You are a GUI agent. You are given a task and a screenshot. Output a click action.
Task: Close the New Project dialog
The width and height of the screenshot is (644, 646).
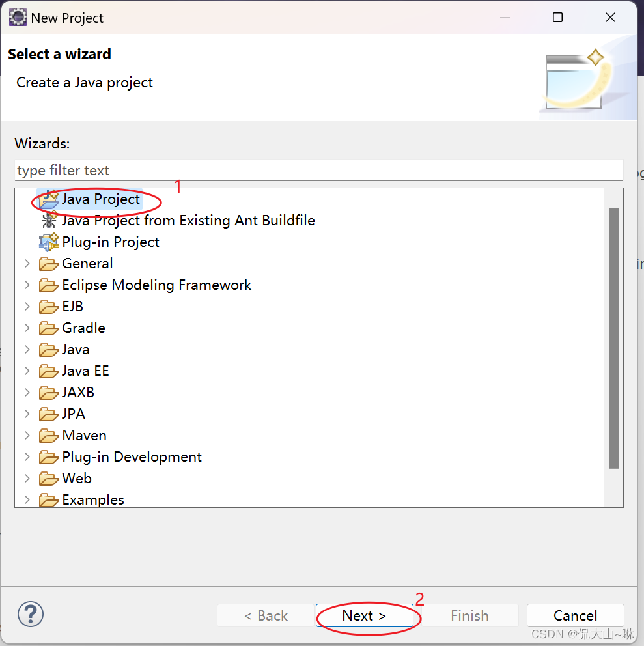coord(610,18)
